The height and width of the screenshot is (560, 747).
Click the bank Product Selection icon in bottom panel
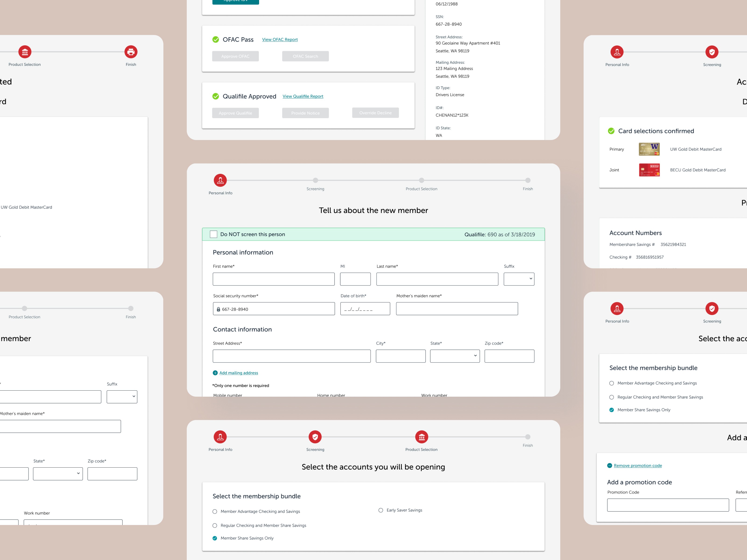[x=421, y=437]
